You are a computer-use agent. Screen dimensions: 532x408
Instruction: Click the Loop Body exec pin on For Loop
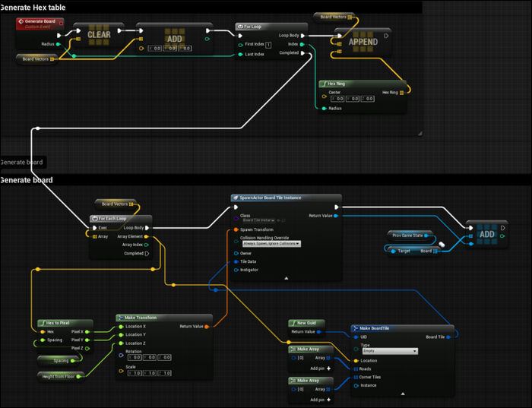click(x=302, y=36)
